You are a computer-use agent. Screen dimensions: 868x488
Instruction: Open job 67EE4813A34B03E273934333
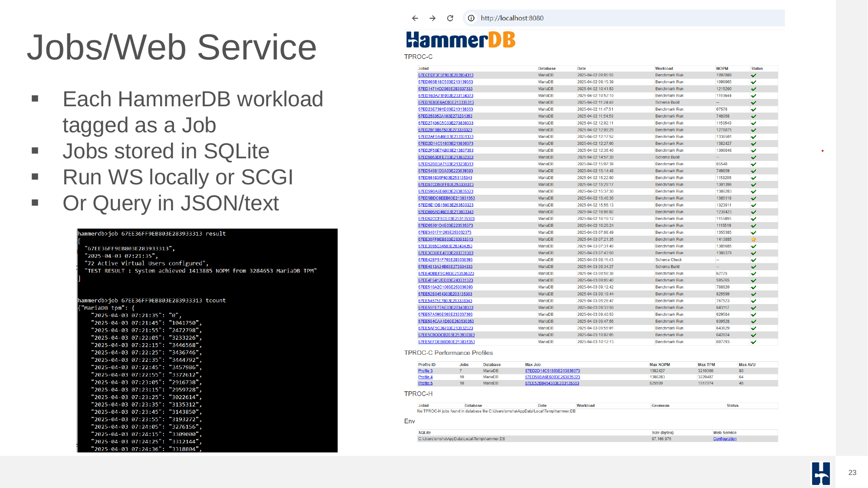(445, 267)
